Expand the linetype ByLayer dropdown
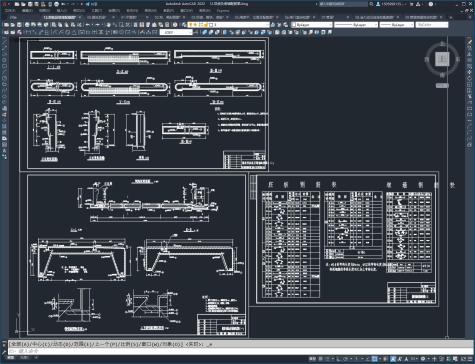Viewport: 475px width, 364px height. (x=356, y=25)
